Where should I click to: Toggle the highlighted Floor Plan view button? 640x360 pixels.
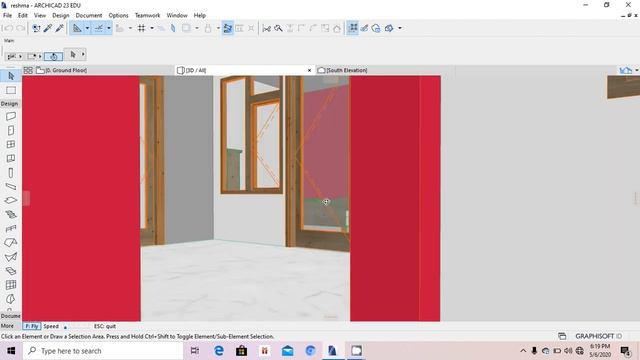[353, 28]
